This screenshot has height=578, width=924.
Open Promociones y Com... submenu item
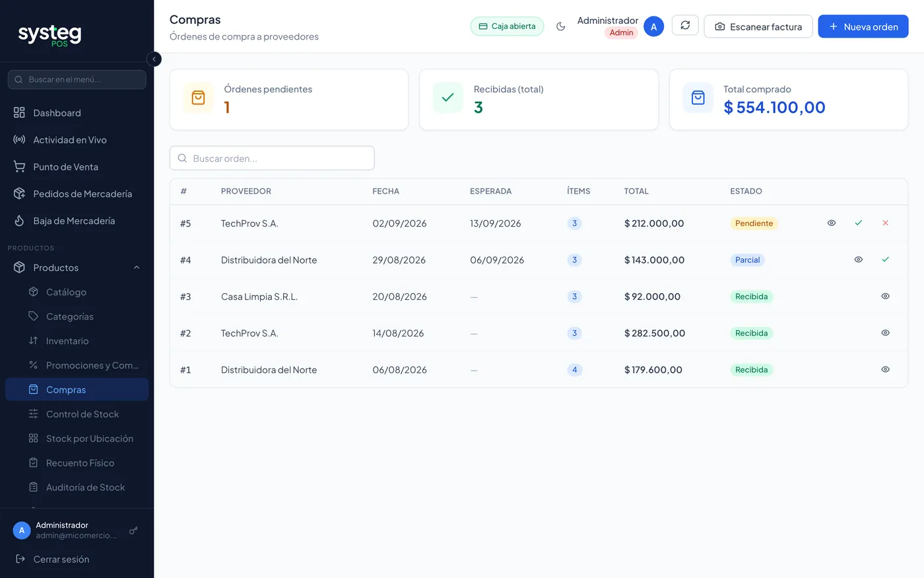77,365
